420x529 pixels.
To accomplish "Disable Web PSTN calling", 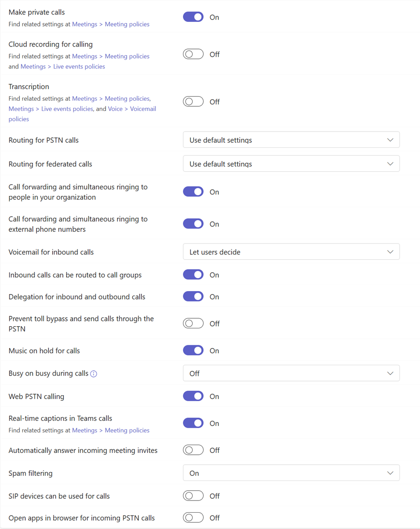I will 193,396.
